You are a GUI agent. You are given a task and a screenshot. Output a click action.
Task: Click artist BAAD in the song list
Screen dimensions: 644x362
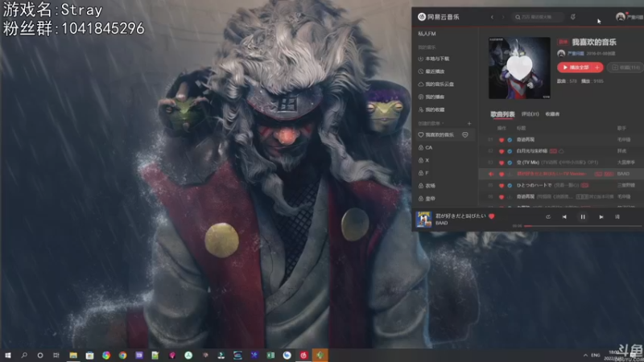(x=623, y=174)
